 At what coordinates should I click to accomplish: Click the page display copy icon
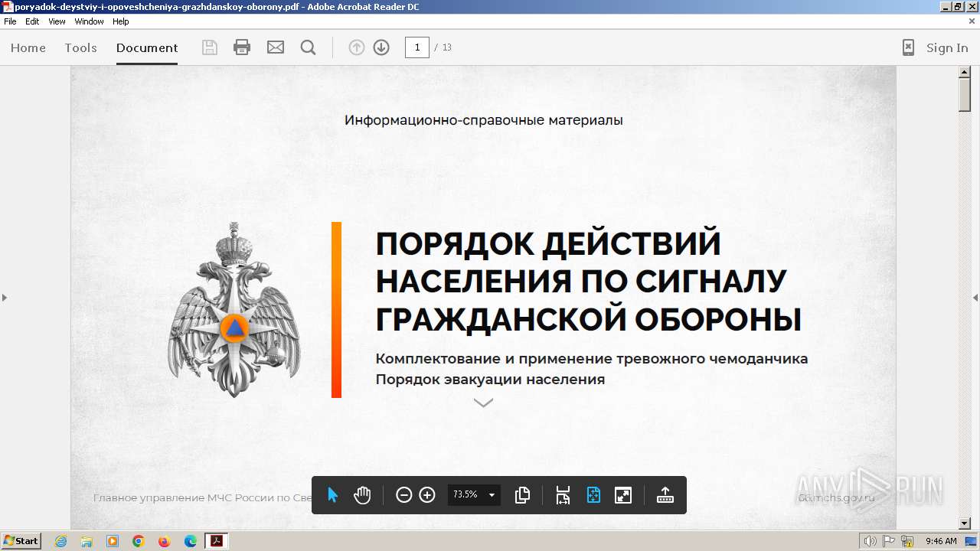coord(522,495)
